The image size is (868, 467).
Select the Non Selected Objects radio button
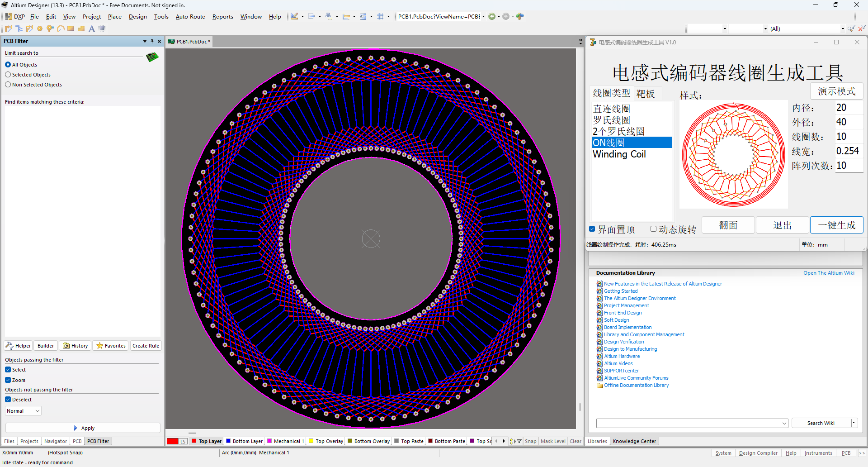(x=8, y=85)
